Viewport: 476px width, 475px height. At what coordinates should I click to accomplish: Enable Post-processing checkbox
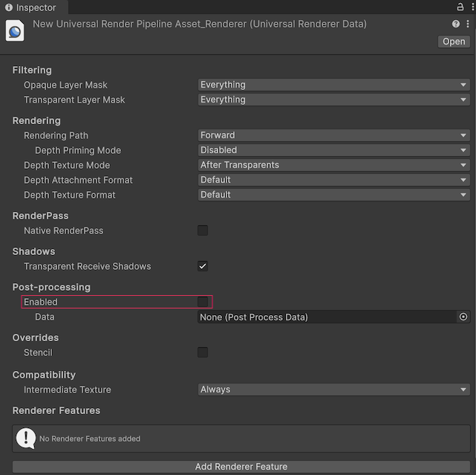[x=203, y=302]
